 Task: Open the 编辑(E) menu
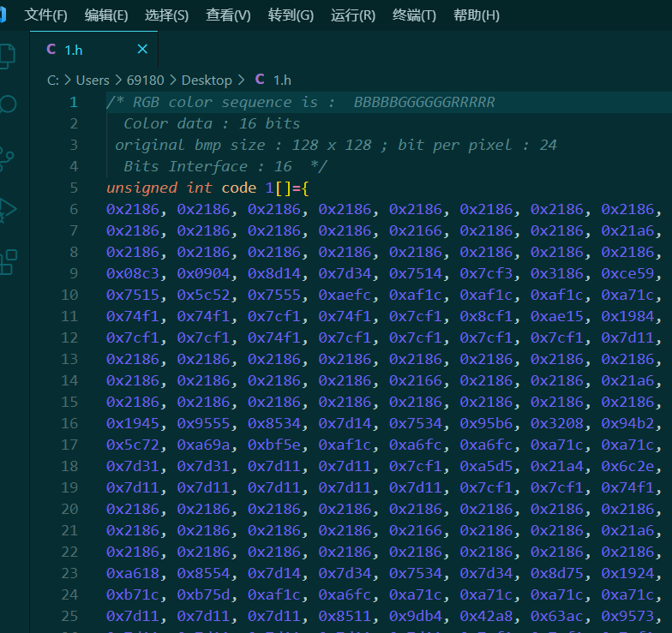pyautogui.click(x=106, y=15)
